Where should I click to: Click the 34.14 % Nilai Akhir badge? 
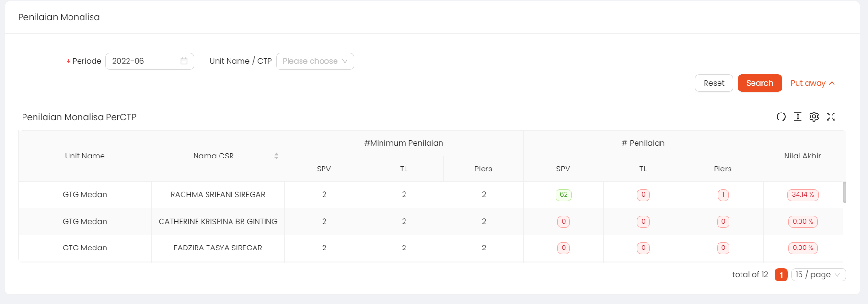(x=803, y=195)
